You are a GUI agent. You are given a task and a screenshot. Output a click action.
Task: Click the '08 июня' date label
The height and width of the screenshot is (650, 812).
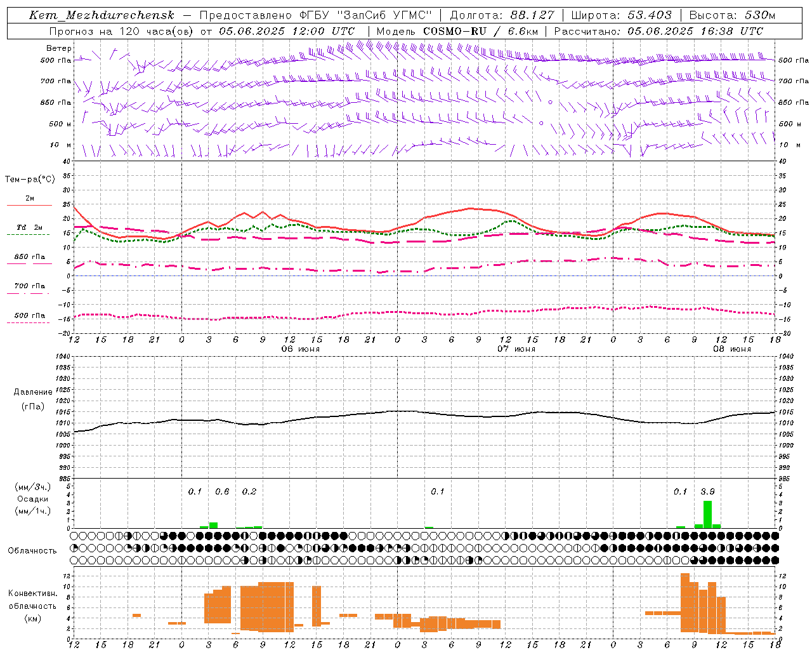click(x=731, y=348)
